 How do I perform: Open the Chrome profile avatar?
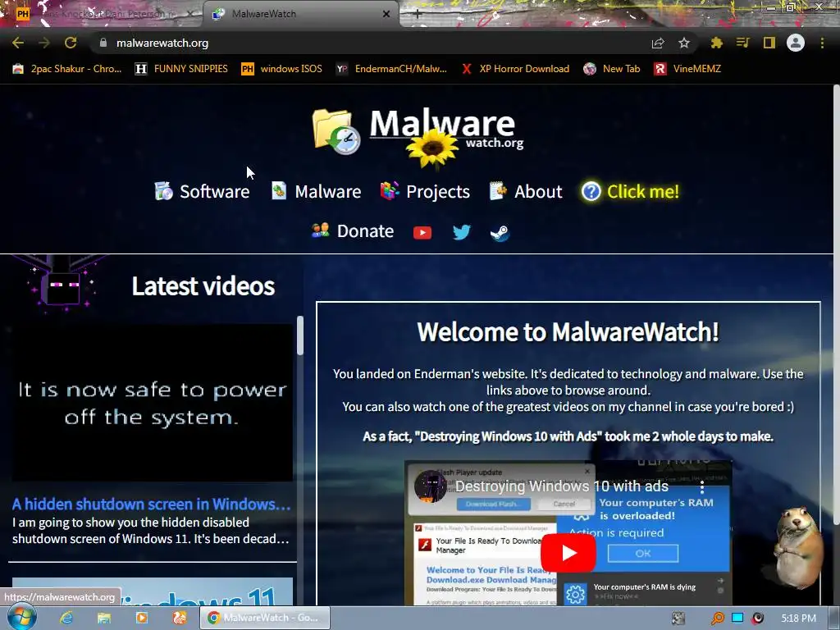point(796,43)
